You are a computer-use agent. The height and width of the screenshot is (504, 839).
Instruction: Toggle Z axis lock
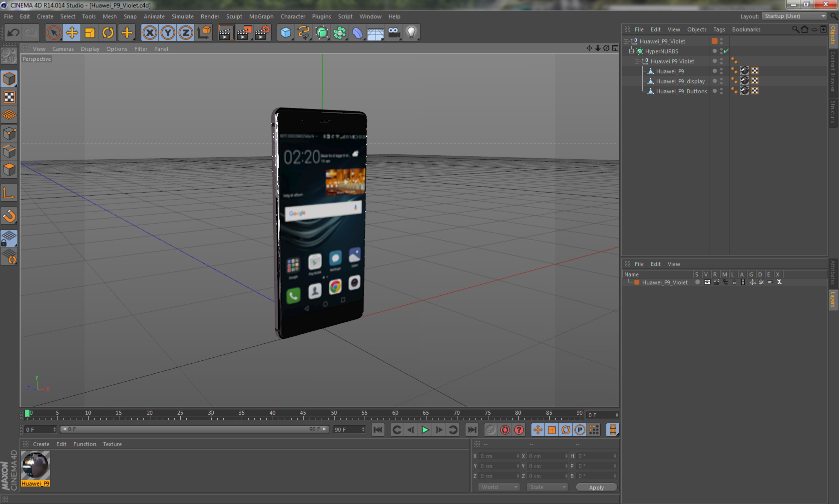[x=186, y=33]
